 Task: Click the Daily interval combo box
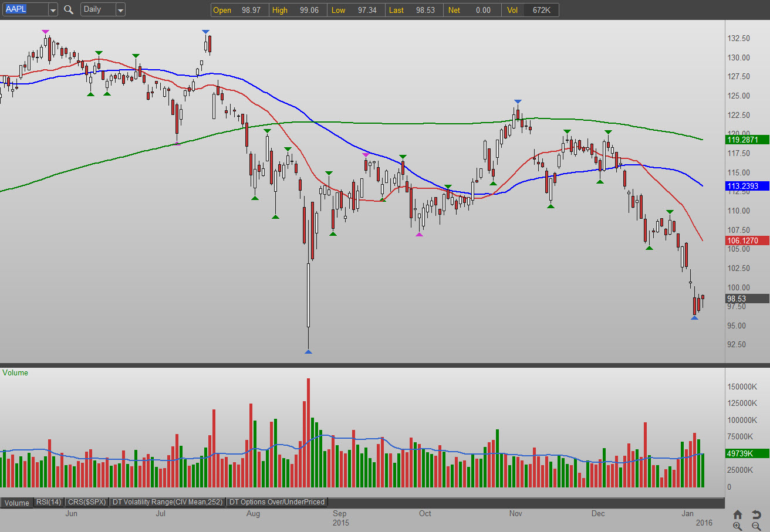(97, 9)
